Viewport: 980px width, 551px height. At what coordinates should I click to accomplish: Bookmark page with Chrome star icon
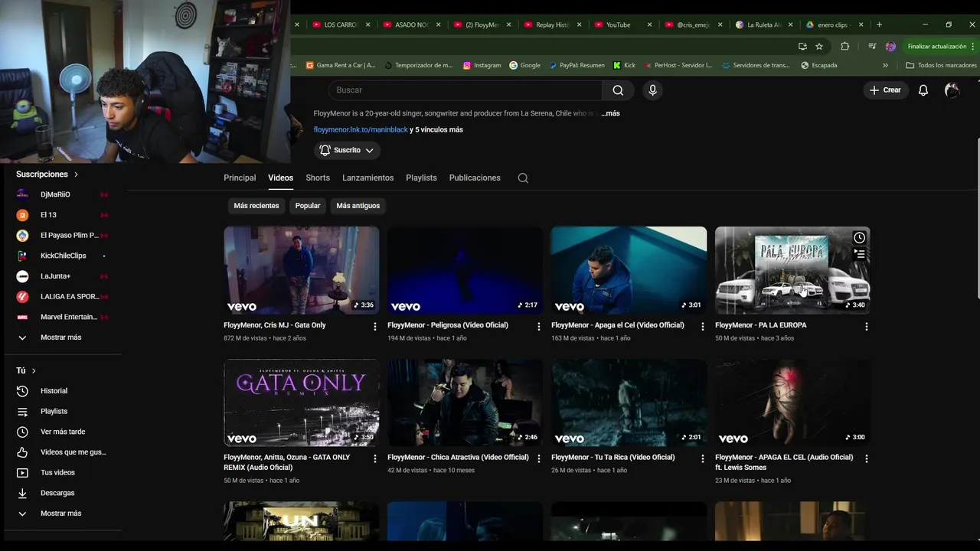pos(819,47)
